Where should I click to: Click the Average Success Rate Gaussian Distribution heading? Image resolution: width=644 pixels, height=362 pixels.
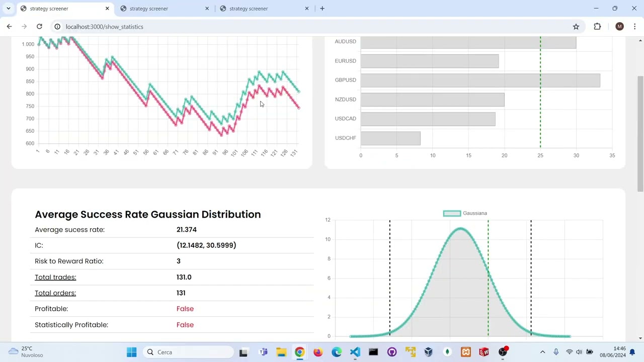[x=148, y=214]
